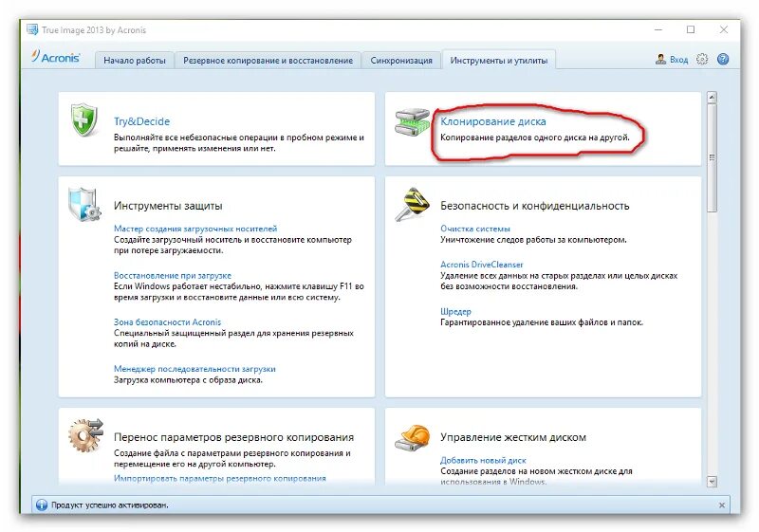Click the Вход sign-in link

tap(678, 60)
